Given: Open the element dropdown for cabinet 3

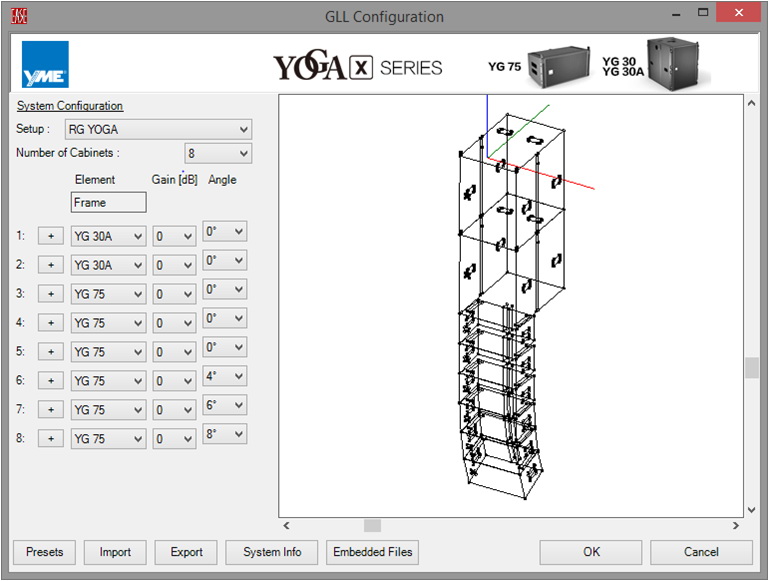Looking at the screenshot, I should tap(108, 294).
